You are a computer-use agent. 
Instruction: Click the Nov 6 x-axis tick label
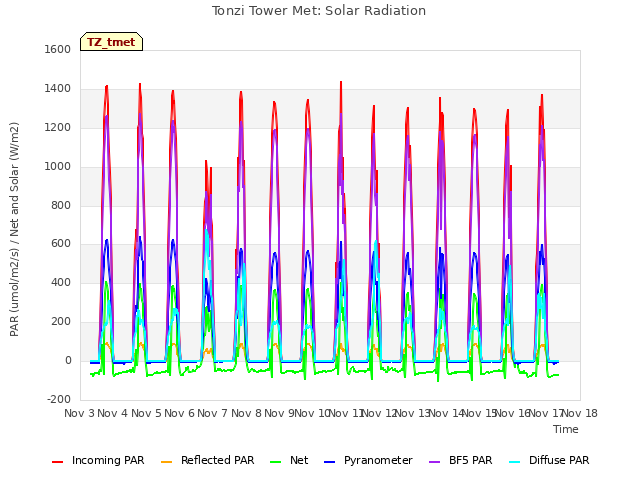coord(179,413)
